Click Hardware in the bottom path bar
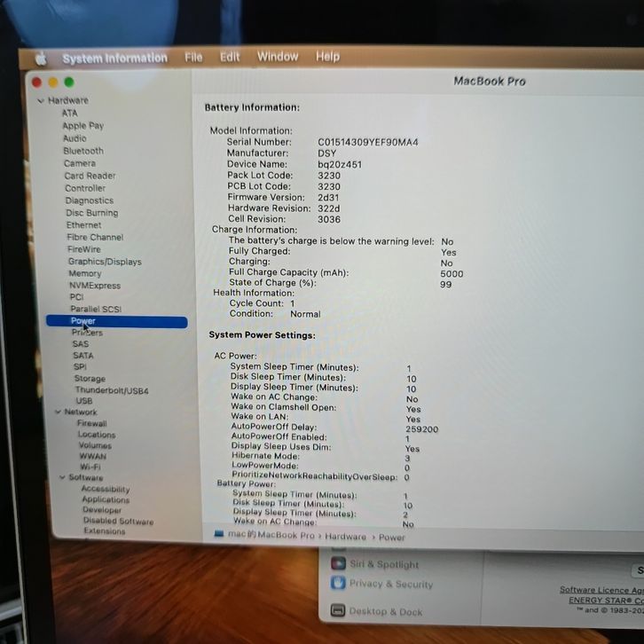The height and width of the screenshot is (644, 644). [x=345, y=537]
